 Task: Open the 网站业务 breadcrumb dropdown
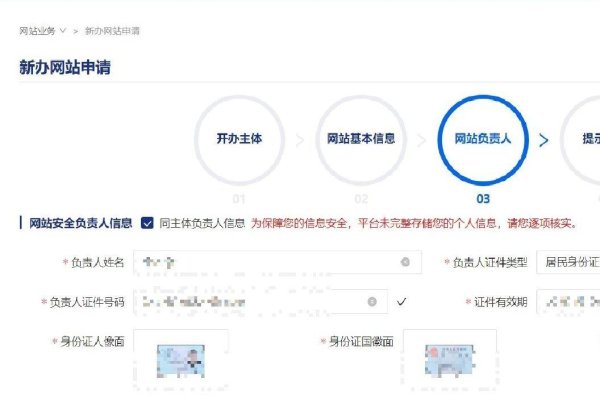42,31
